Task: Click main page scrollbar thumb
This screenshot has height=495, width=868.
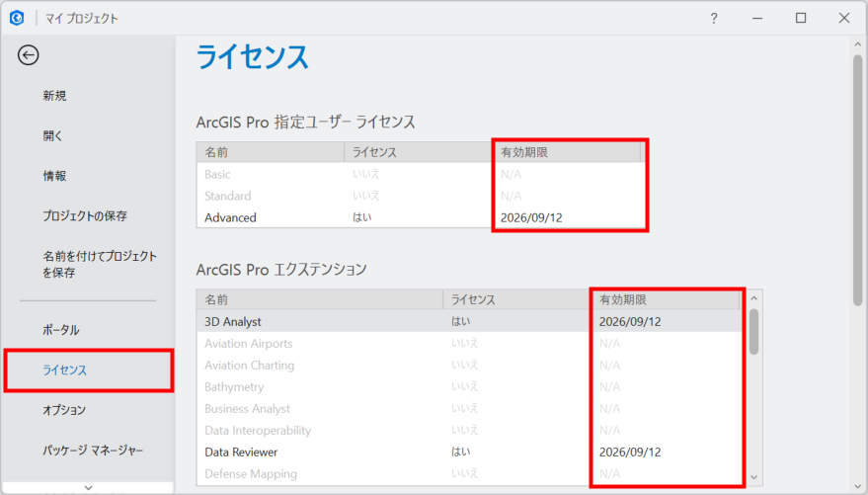Action: click(x=857, y=180)
